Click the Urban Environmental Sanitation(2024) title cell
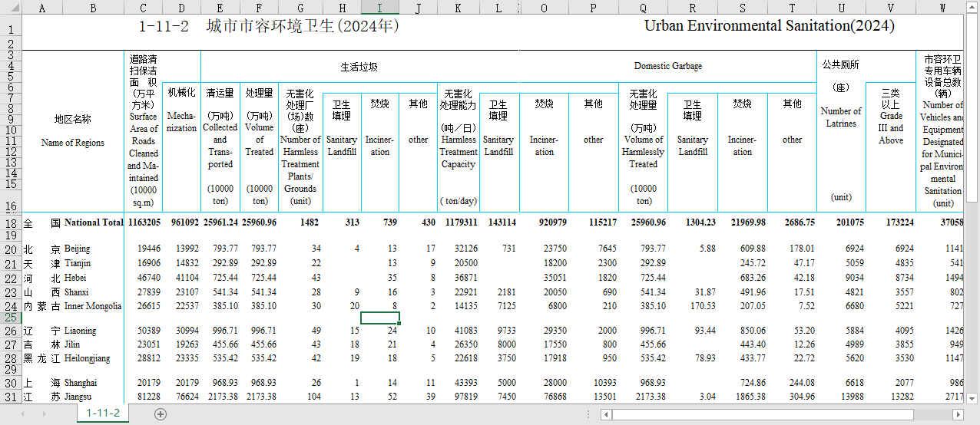This screenshot has height=425, width=980. click(x=769, y=26)
